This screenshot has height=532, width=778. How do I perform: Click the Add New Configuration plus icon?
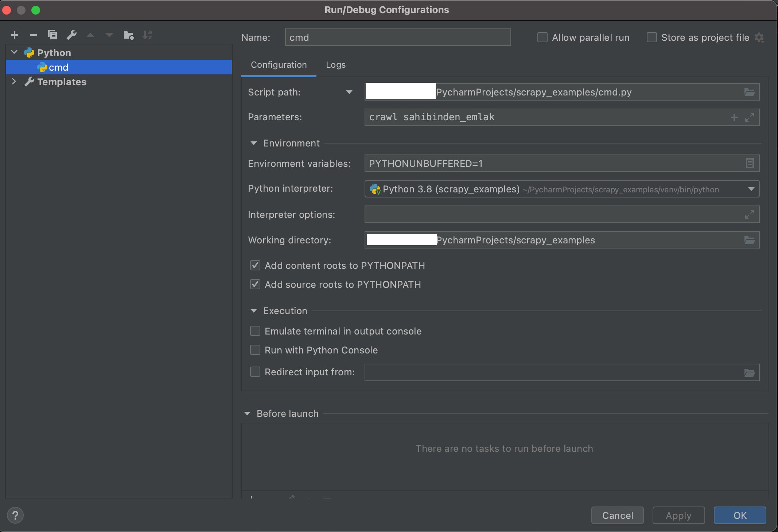coord(15,35)
